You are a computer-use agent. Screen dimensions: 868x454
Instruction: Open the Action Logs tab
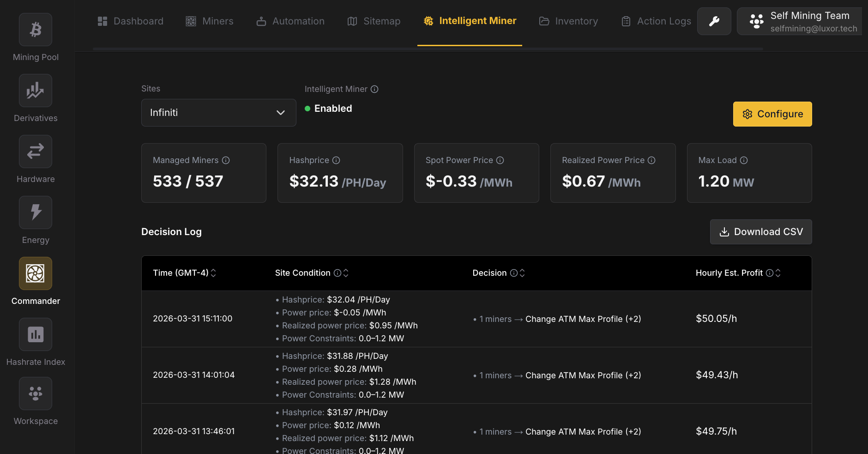coord(656,21)
